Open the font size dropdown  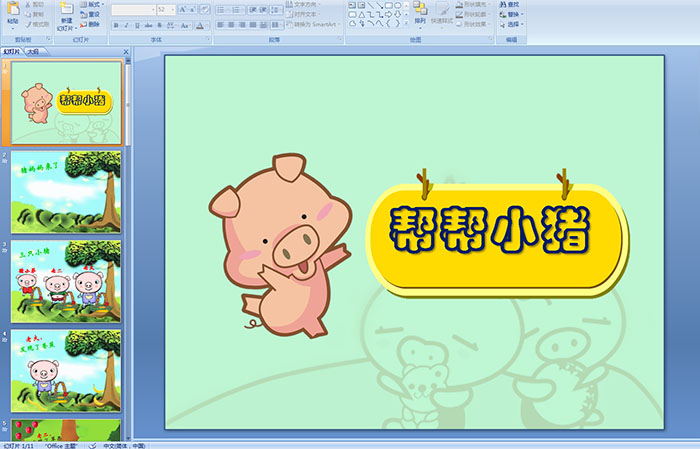pos(172,9)
